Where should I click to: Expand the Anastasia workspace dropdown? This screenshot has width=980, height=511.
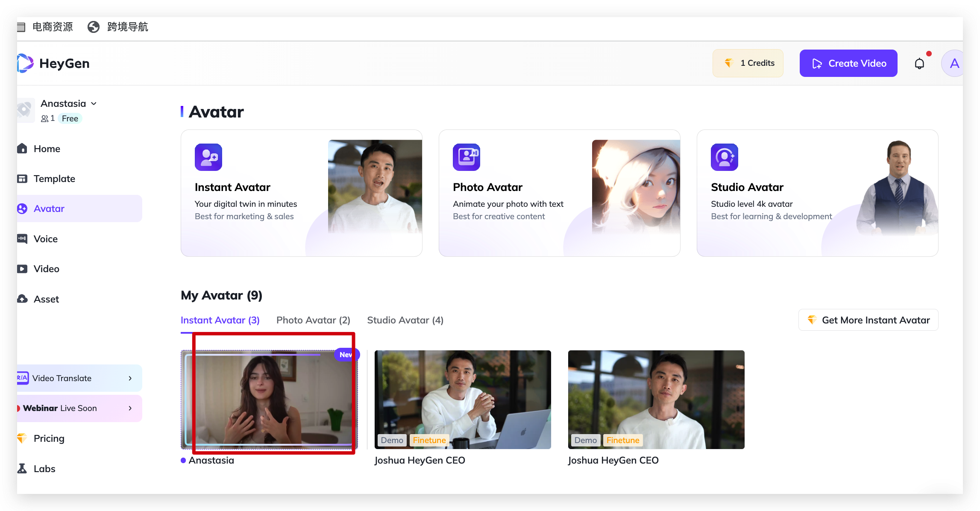coord(94,104)
